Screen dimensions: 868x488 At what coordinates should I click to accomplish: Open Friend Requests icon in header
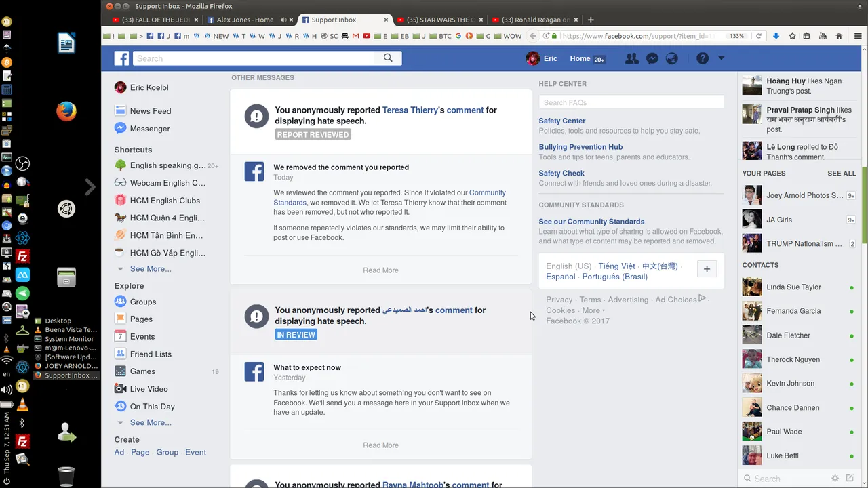pyautogui.click(x=632, y=58)
